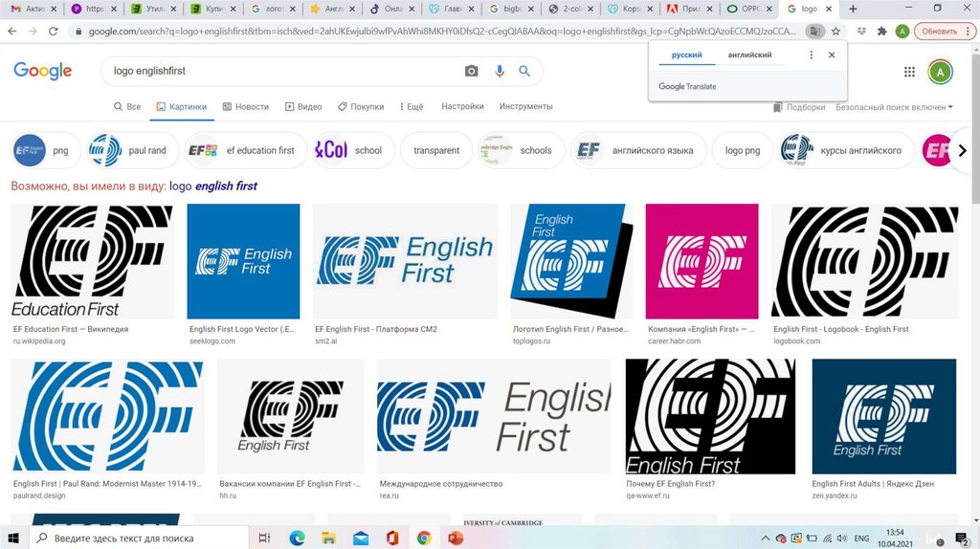Select 'logo png' suggestion chip
Viewport: 980px width, 549px height.
[x=743, y=150]
